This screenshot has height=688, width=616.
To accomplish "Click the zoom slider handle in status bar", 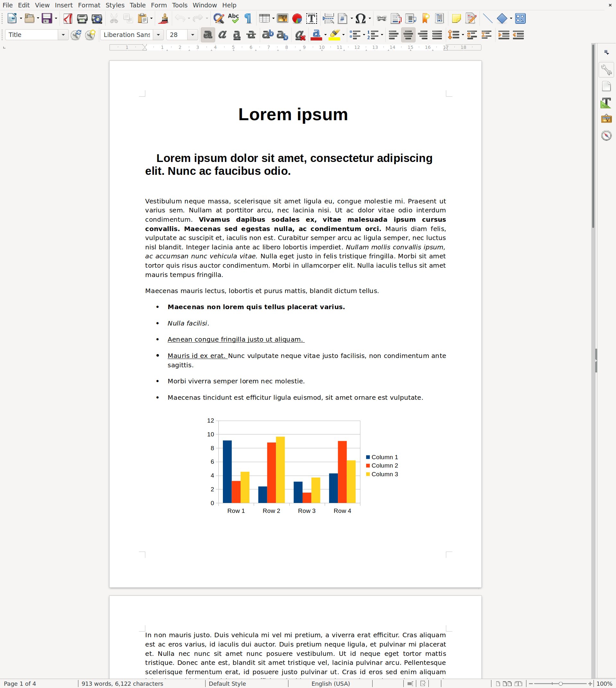I will pos(560,684).
